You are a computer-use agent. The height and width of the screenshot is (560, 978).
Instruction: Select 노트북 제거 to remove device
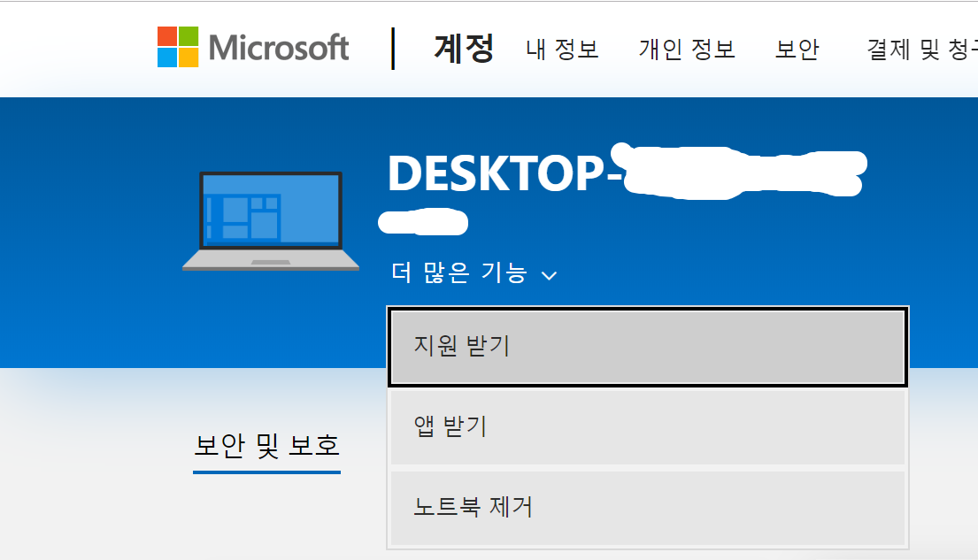(647, 508)
